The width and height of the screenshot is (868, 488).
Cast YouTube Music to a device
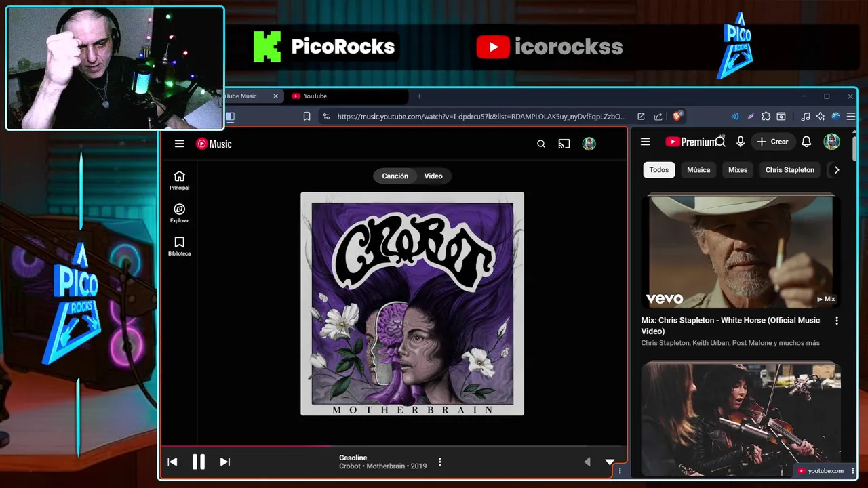pyautogui.click(x=564, y=144)
